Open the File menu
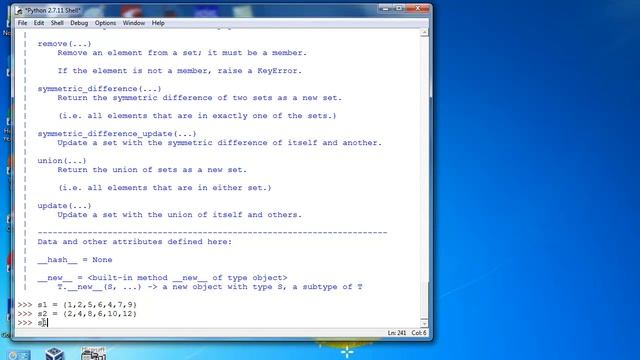640x360 pixels. point(22,23)
